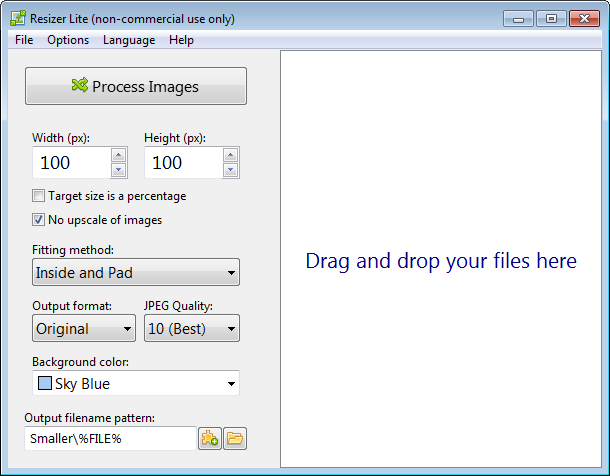Click the Resizer Lite title bar icon

14,18
